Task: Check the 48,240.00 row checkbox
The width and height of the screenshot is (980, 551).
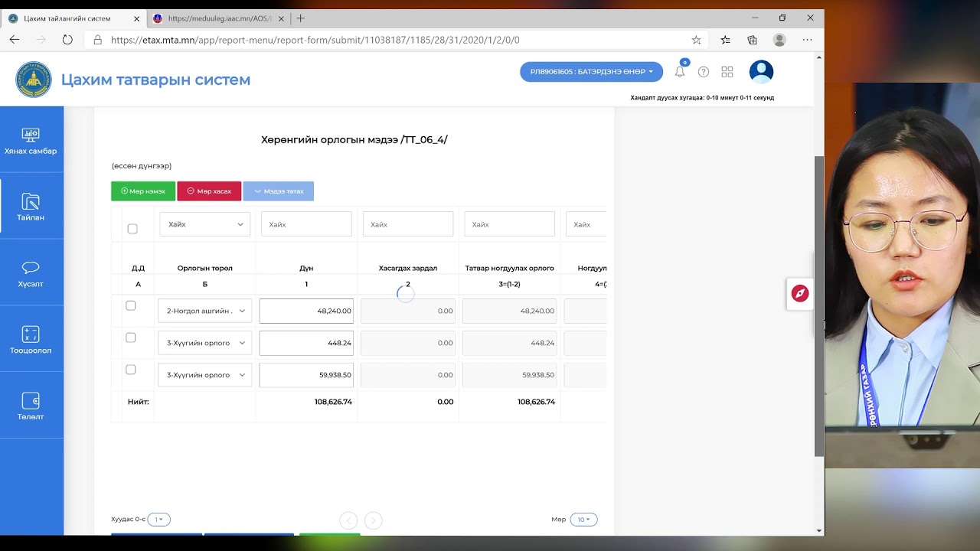Action: click(131, 305)
